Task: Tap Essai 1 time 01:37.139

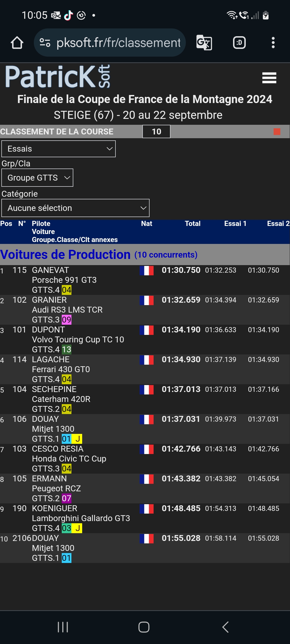Action: pyautogui.click(x=221, y=360)
